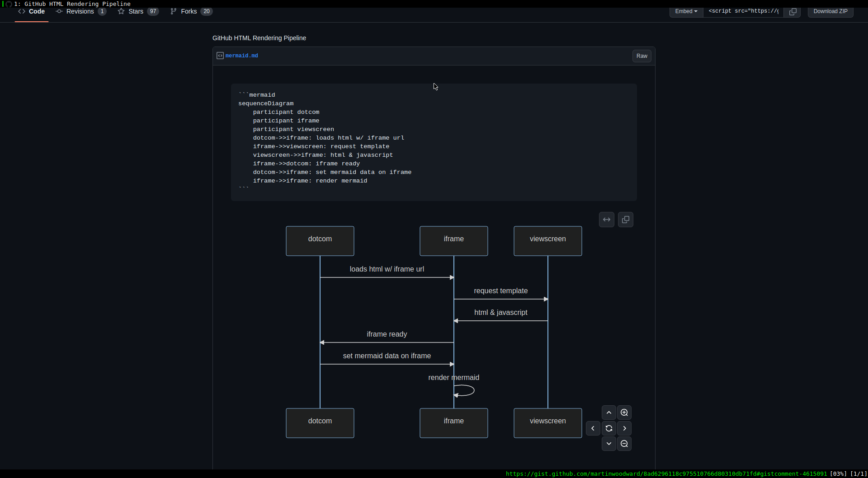The height and width of the screenshot is (478, 868).
Task: Click the file icon next to mermaid.md
Action: [220, 56]
